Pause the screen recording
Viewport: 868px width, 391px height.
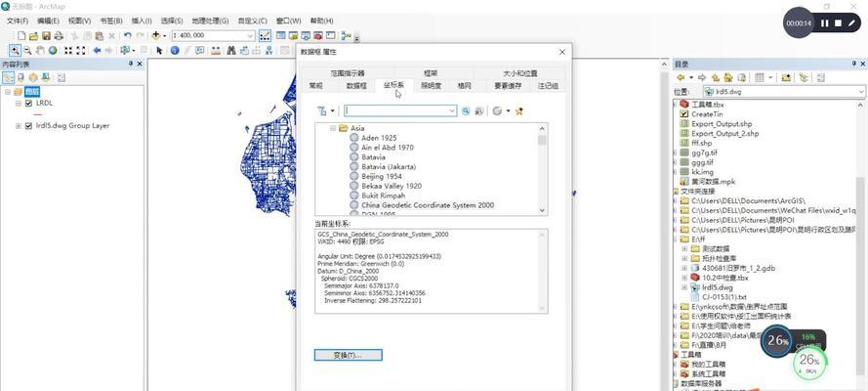pyautogui.click(x=825, y=23)
